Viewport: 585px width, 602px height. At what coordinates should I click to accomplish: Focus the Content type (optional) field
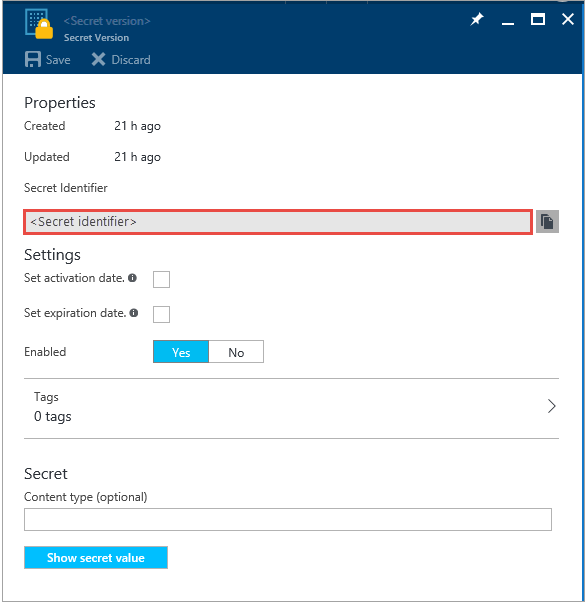[288, 519]
